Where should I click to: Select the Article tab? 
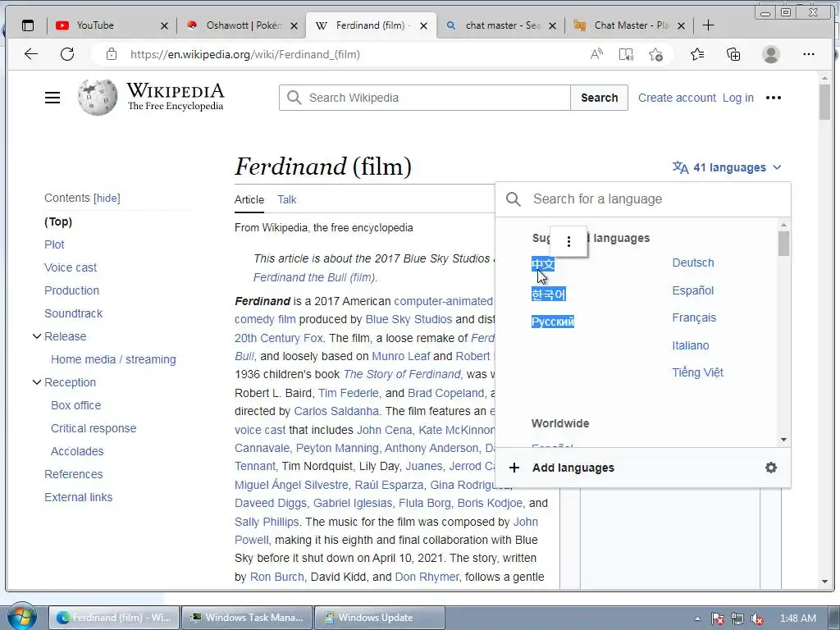(249, 200)
